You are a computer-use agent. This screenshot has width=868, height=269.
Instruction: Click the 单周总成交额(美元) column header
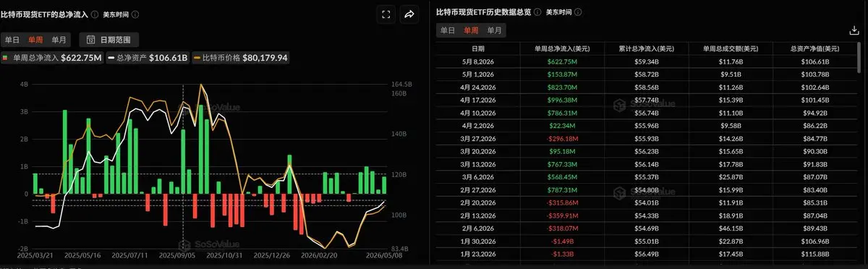[x=730, y=48]
